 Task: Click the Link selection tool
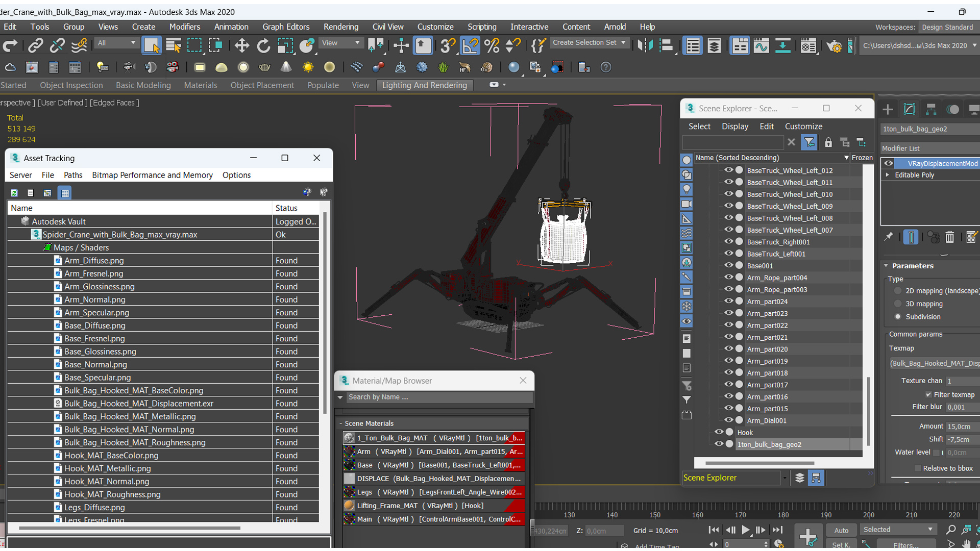(x=35, y=46)
